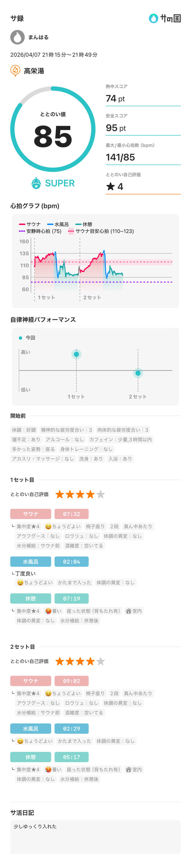This screenshot has width=191, height=868.
Task: Click the black star in ととのい自己評価 score
Action: 110,186
